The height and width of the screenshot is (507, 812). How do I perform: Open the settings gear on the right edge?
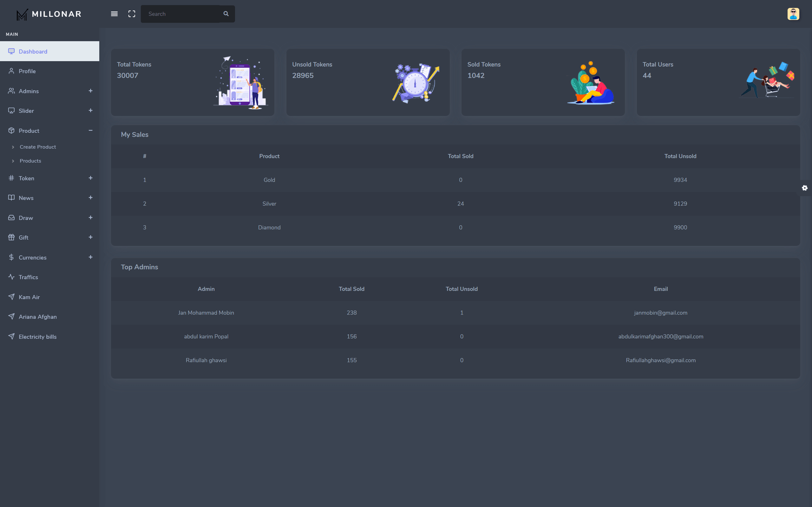[805, 188]
